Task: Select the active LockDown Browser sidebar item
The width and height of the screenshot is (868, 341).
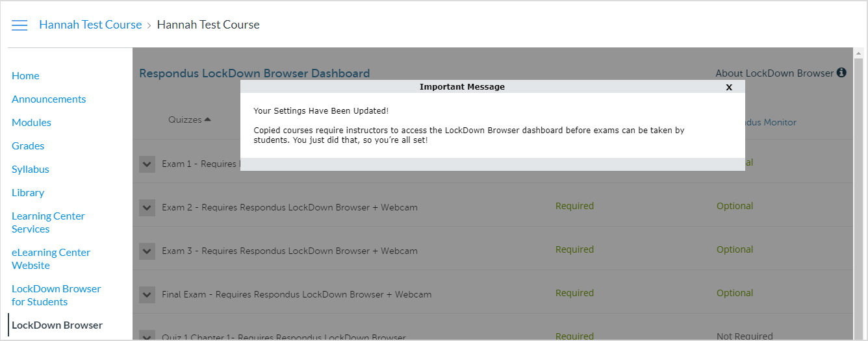Action: pos(57,325)
